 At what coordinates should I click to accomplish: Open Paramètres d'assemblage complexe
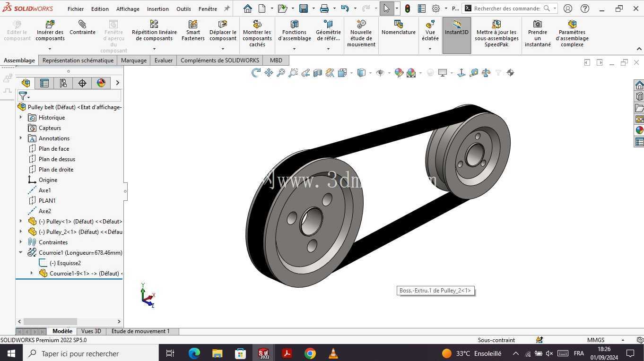tap(572, 34)
